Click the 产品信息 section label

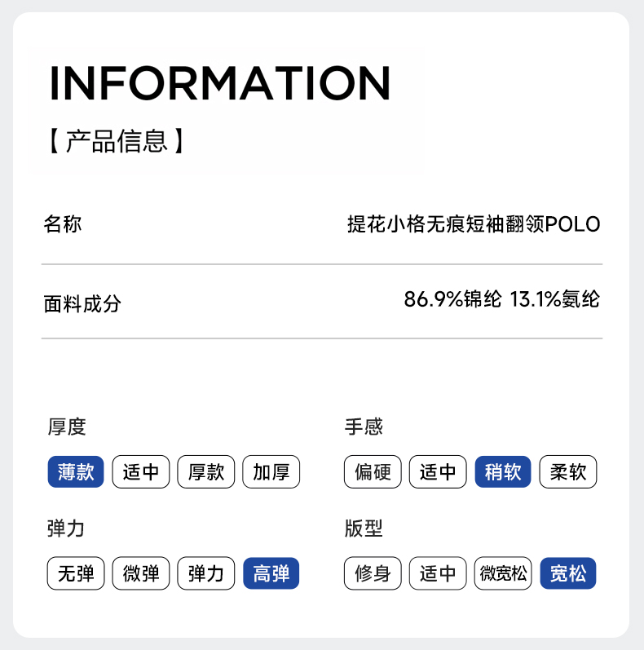click(x=117, y=141)
